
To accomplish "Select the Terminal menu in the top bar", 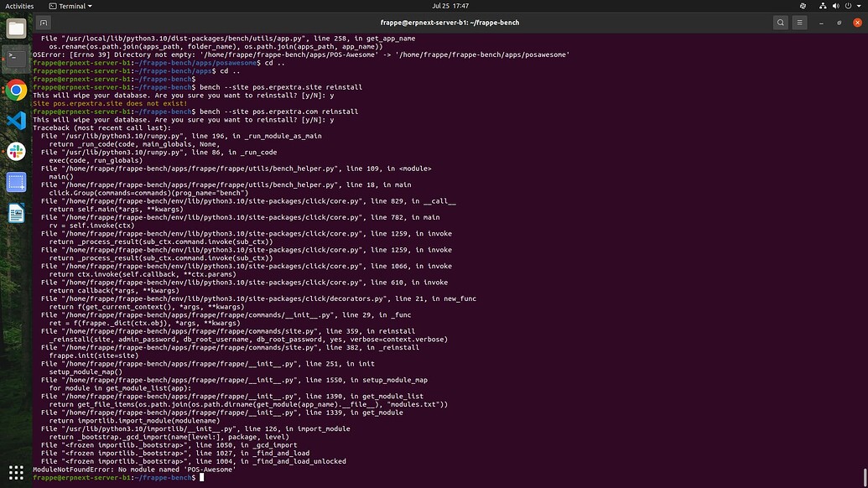I will [x=70, y=6].
